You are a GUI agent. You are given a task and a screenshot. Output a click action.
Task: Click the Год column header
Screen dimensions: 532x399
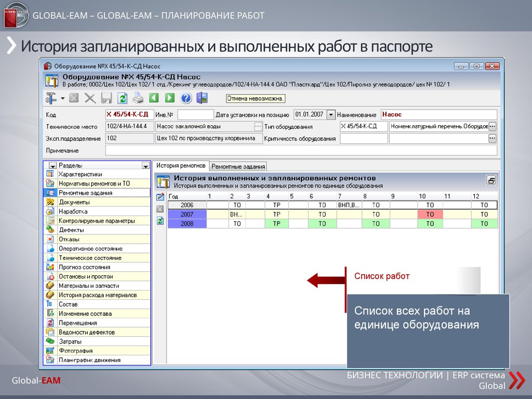coord(187,196)
